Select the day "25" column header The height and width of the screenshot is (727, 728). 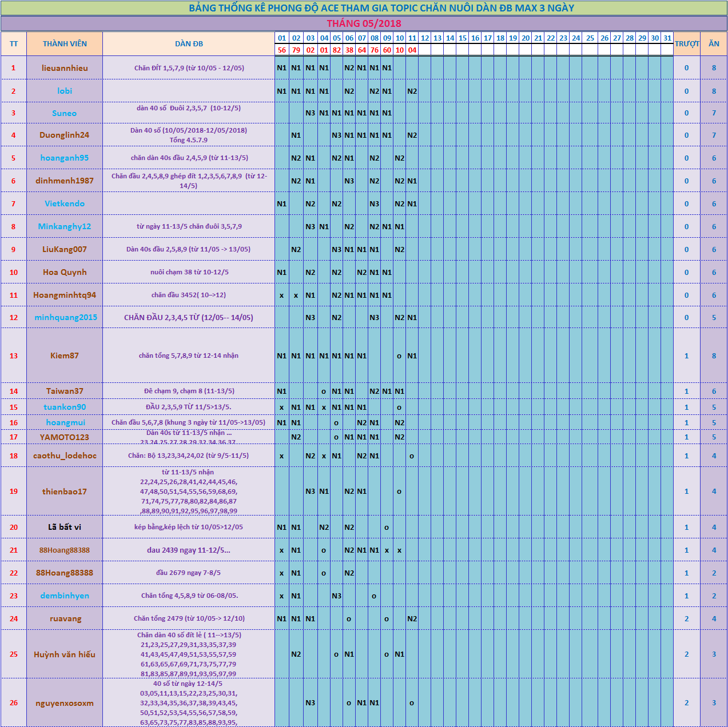pos(590,38)
